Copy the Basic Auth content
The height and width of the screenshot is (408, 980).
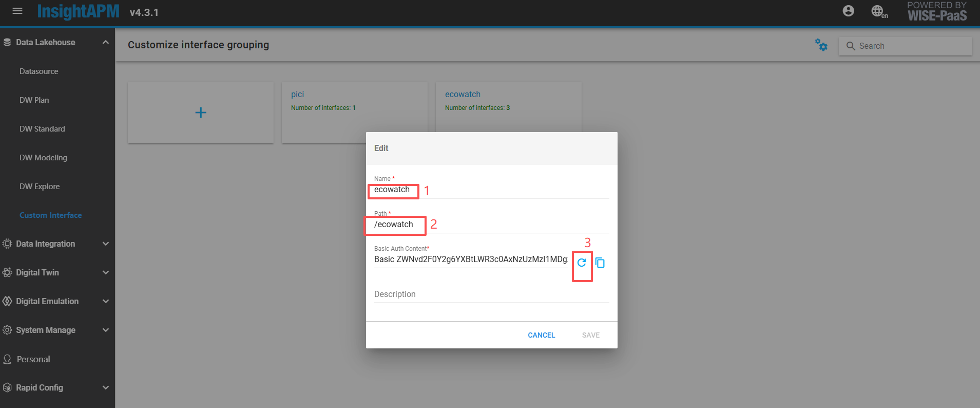click(600, 263)
